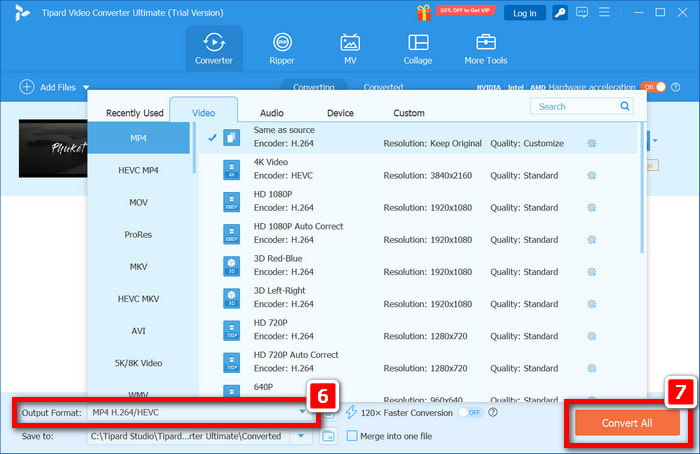This screenshot has height=454, width=700.
Task: Open the feedback chat icon
Action: (x=582, y=12)
